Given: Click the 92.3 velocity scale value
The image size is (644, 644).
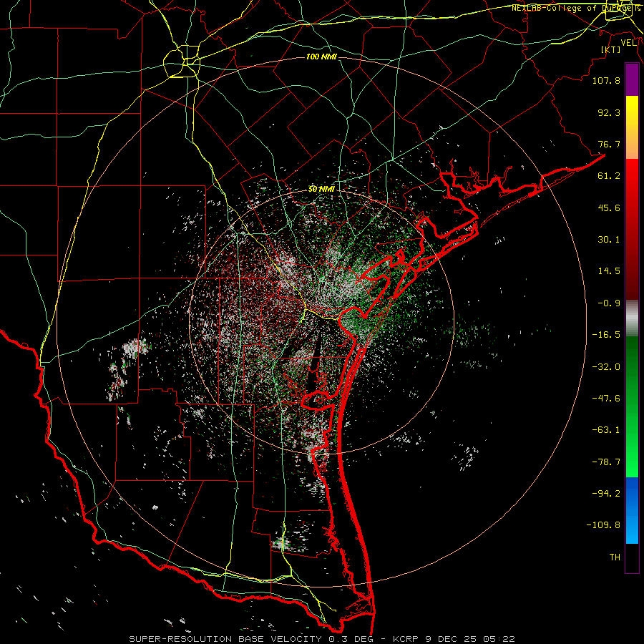Looking at the screenshot, I should tap(609, 112).
